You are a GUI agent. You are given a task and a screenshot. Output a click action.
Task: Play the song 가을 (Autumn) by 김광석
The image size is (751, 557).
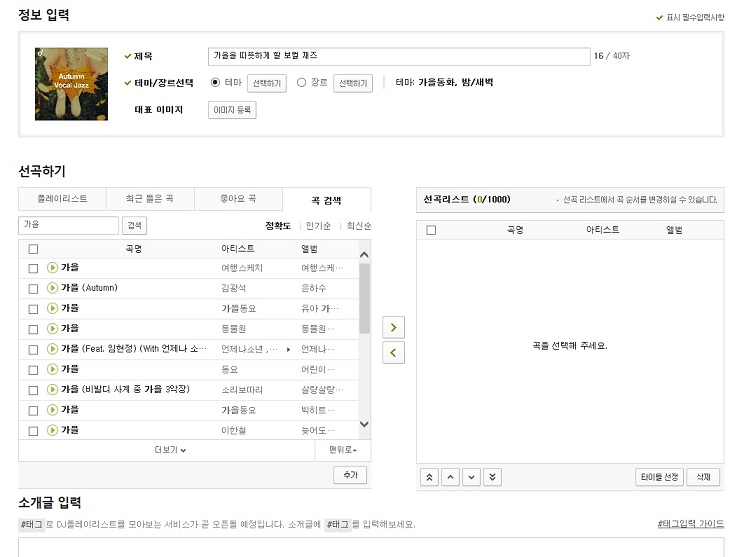coord(53,288)
